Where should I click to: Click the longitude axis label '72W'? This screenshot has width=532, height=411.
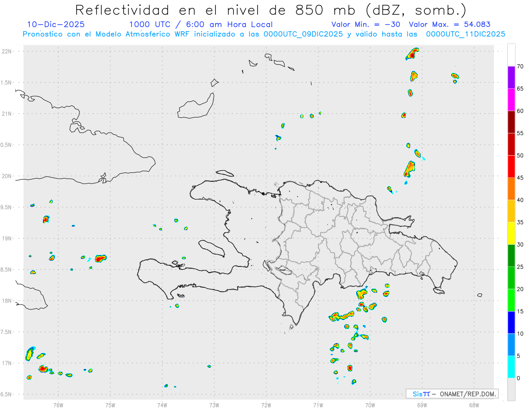[266, 405]
